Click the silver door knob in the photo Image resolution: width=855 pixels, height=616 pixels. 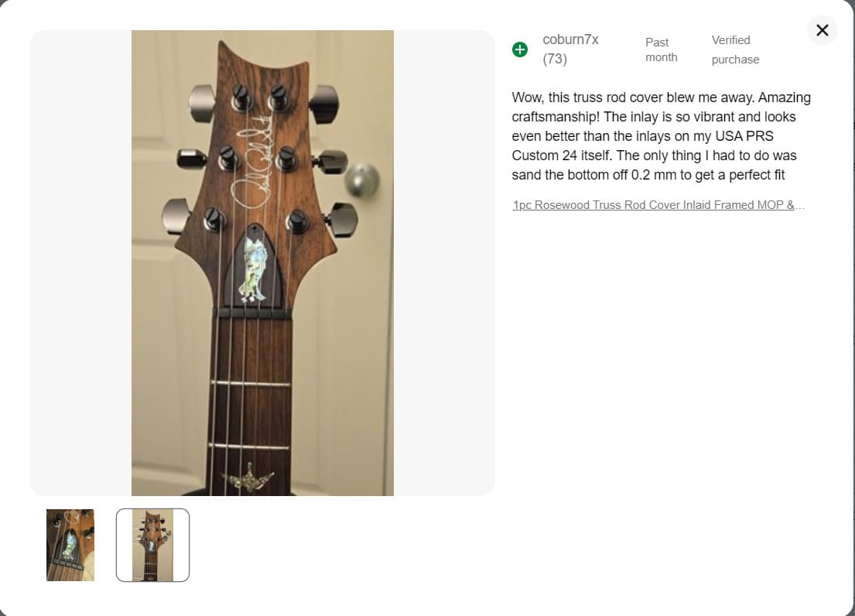362,180
